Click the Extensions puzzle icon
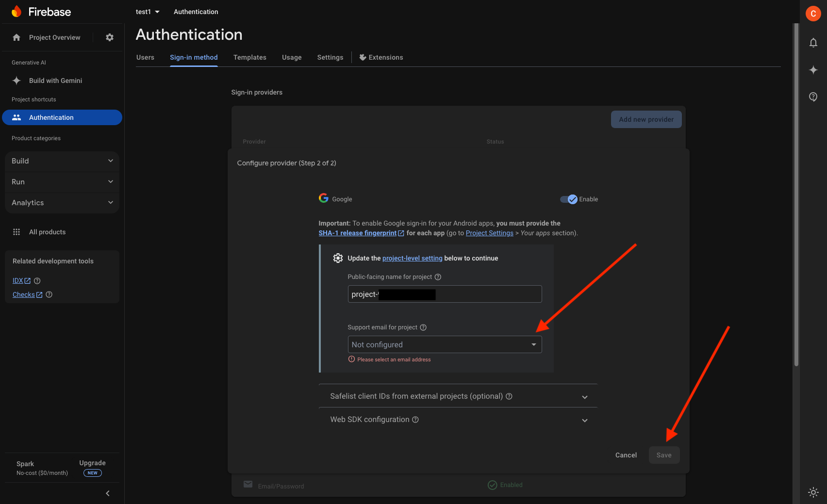 click(x=363, y=57)
